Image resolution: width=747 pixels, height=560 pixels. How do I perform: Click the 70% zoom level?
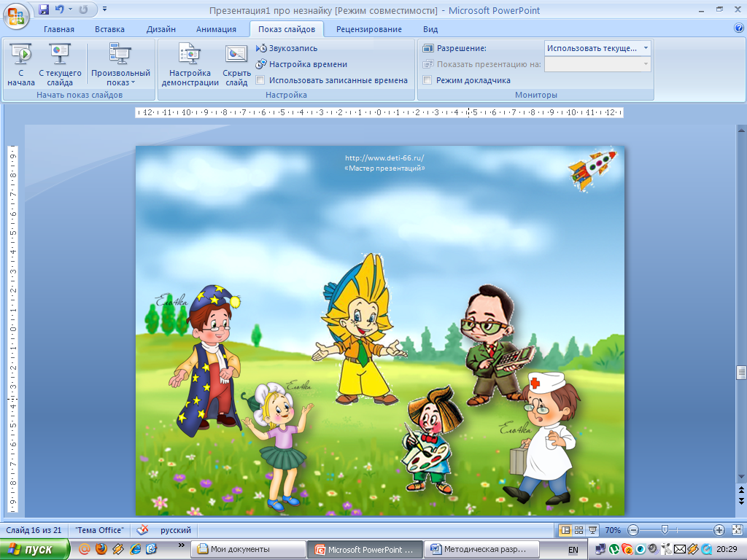click(613, 530)
